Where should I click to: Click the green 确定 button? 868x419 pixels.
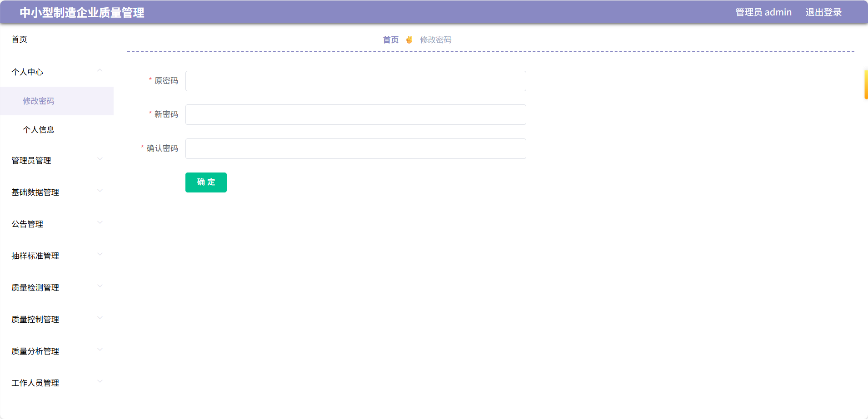click(x=206, y=182)
